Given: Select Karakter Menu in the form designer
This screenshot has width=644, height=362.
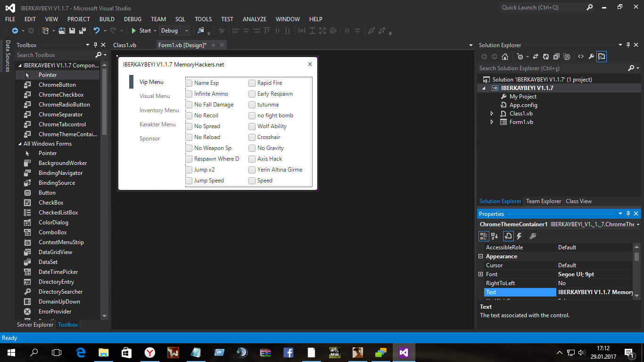Looking at the screenshot, I should (157, 124).
